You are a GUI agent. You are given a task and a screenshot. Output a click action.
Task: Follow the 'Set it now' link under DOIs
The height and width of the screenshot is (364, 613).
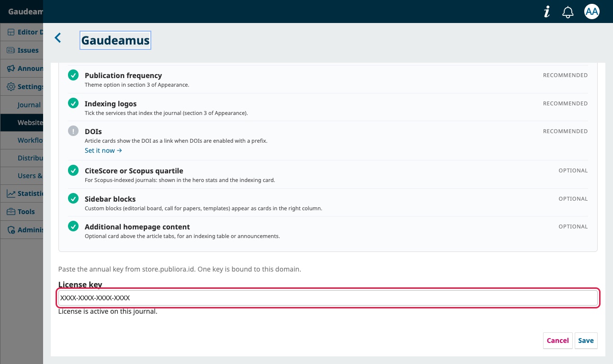(103, 150)
